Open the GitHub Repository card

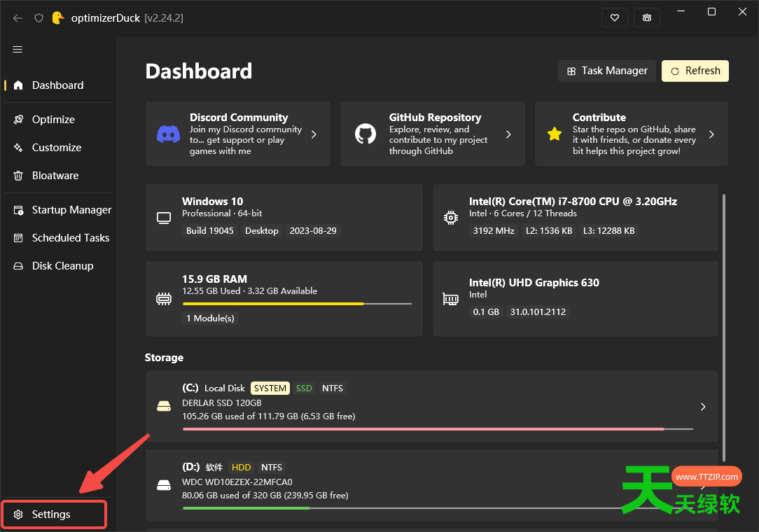click(433, 134)
